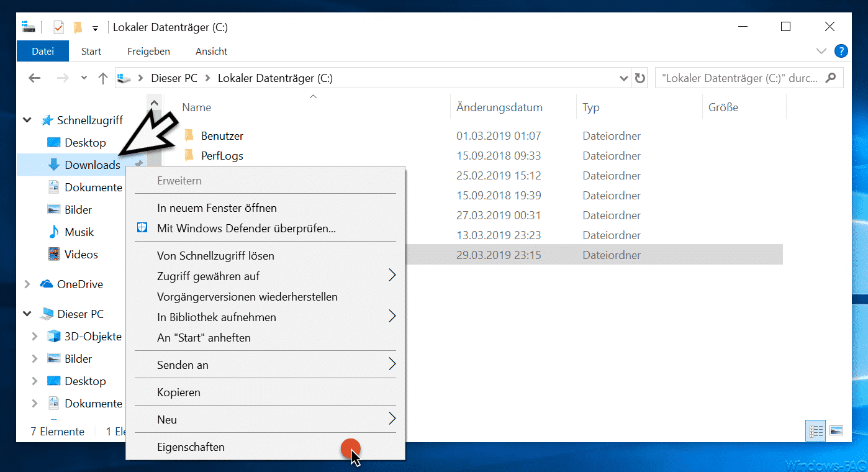Viewport: 868px width, 472px height.
Task: Click the Dokumente icon under Dieser PC
Action: pos(54,403)
